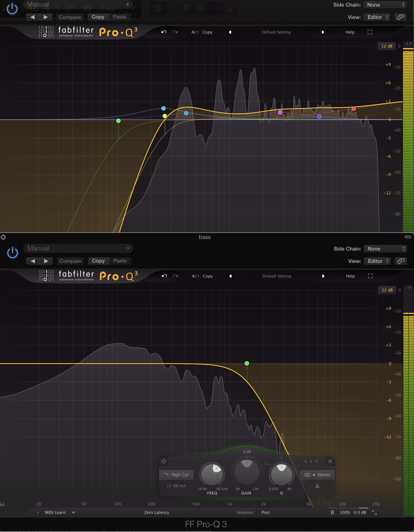Click the output options icon beside 100%
The width and height of the screenshot is (414, 532).
click(x=332, y=512)
